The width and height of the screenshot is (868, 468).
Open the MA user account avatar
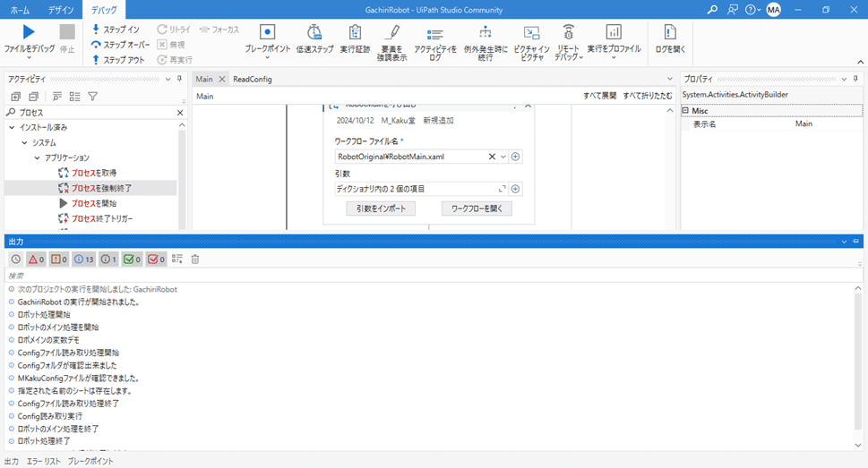coord(773,10)
